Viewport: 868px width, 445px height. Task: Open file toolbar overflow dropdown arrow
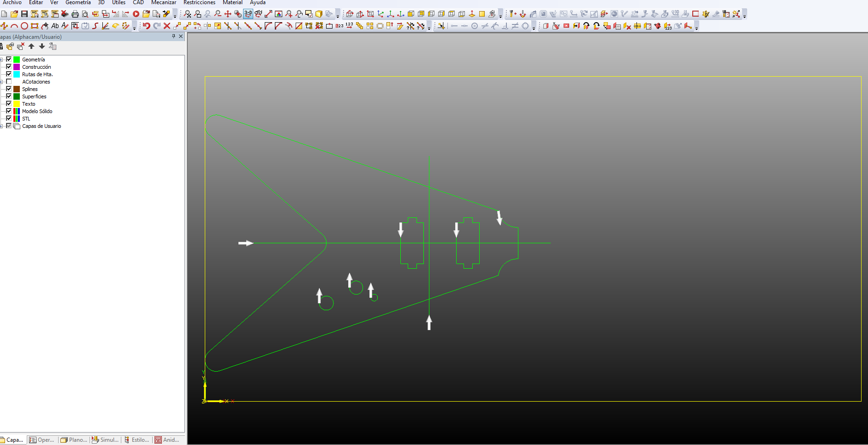point(175,15)
